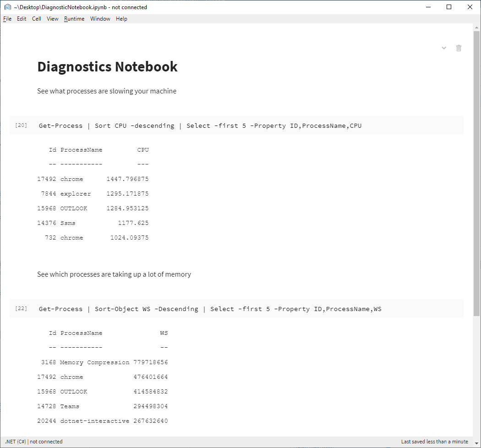Open the Window menu
This screenshot has height=448, width=481.
100,19
